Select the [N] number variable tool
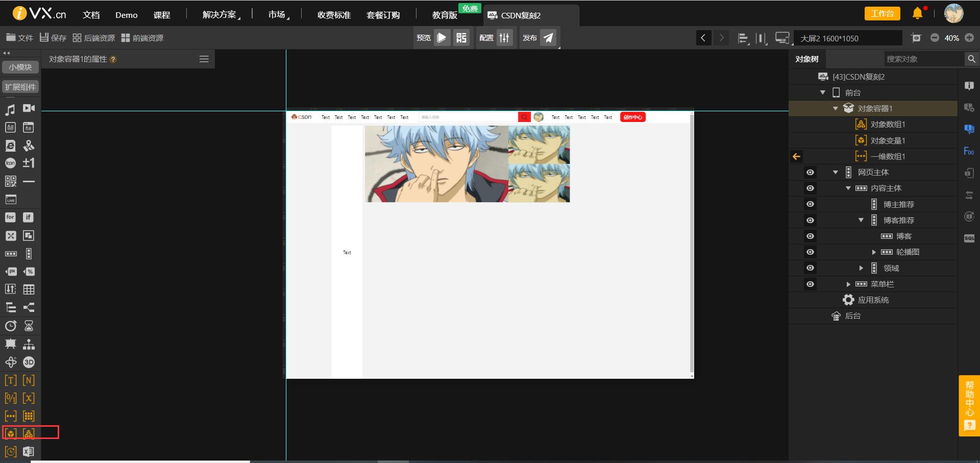This screenshot has height=463, width=980. [29, 380]
